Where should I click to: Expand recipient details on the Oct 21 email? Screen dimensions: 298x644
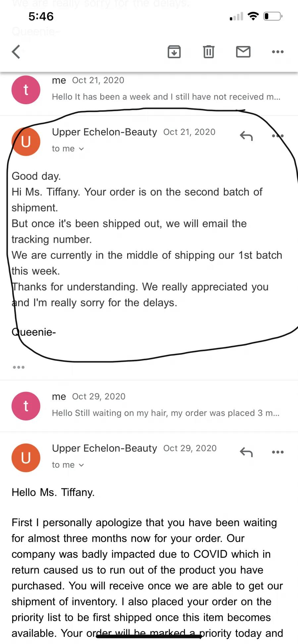click(68, 149)
